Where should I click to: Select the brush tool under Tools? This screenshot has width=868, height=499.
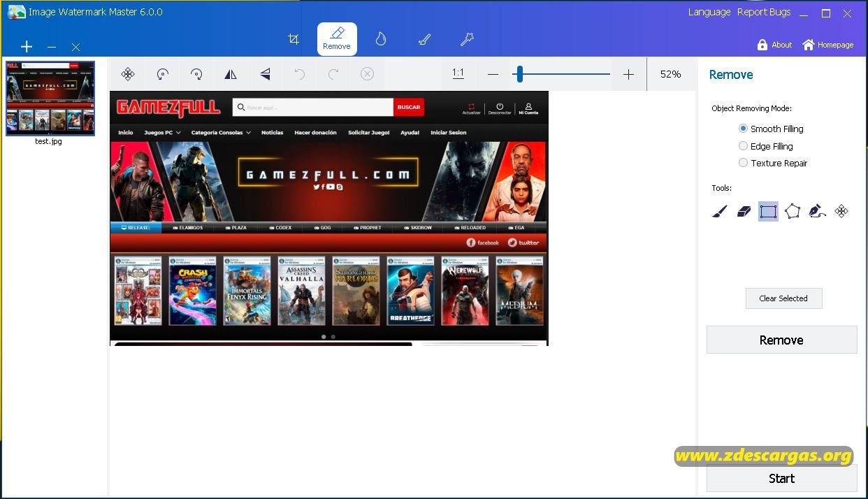(720, 211)
